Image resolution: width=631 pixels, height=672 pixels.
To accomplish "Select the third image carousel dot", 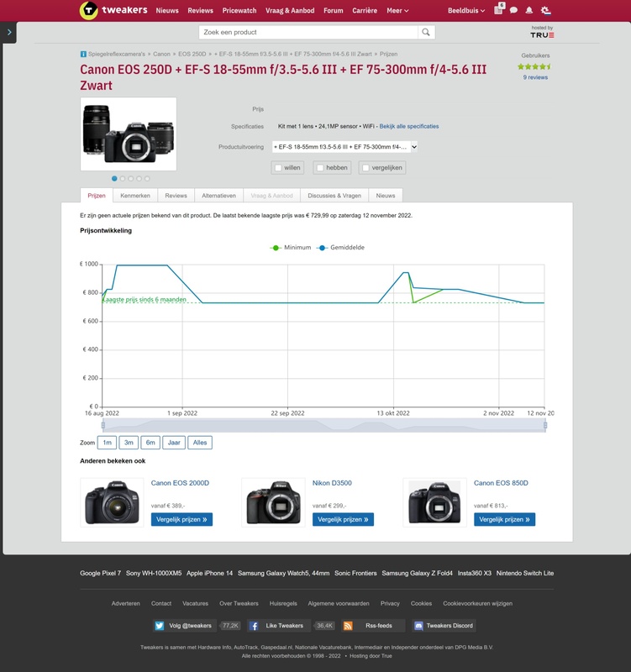I will point(131,179).
